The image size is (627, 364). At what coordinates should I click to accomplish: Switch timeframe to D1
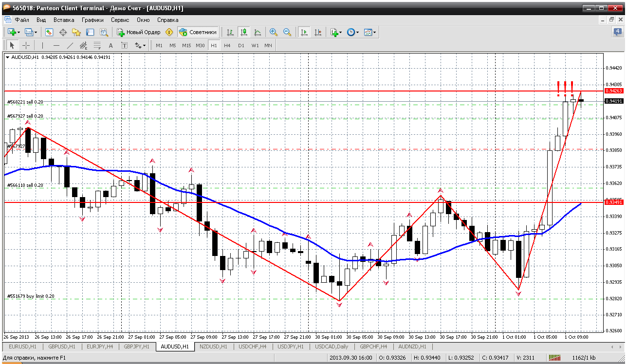241,45
